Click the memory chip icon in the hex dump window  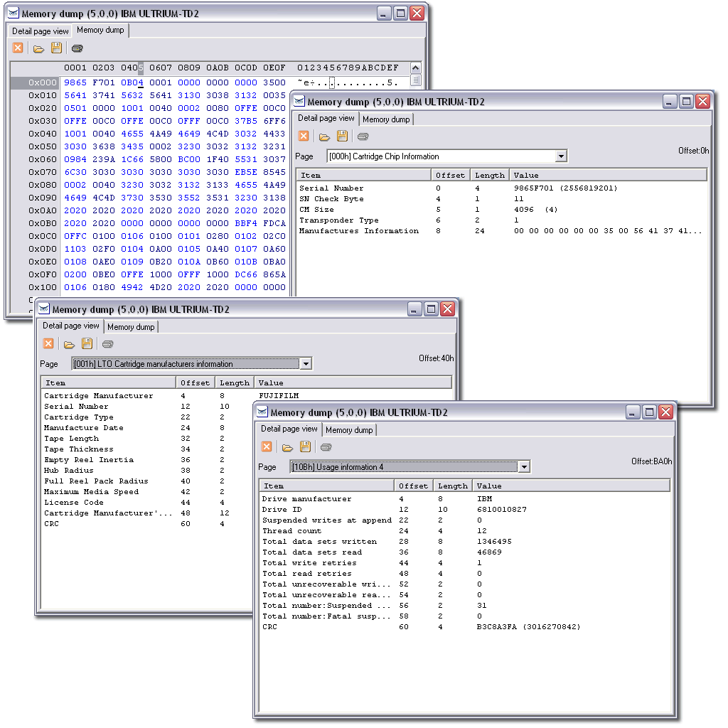tap(77, 48)
